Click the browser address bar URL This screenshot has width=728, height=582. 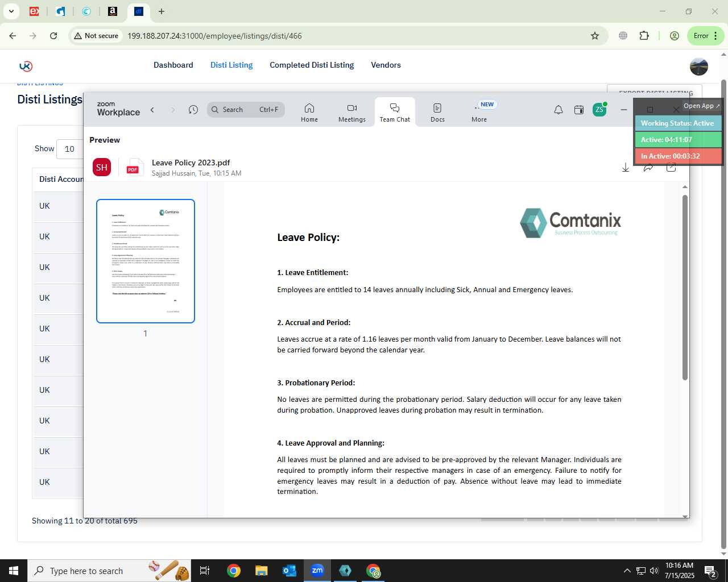click(214, 36)
